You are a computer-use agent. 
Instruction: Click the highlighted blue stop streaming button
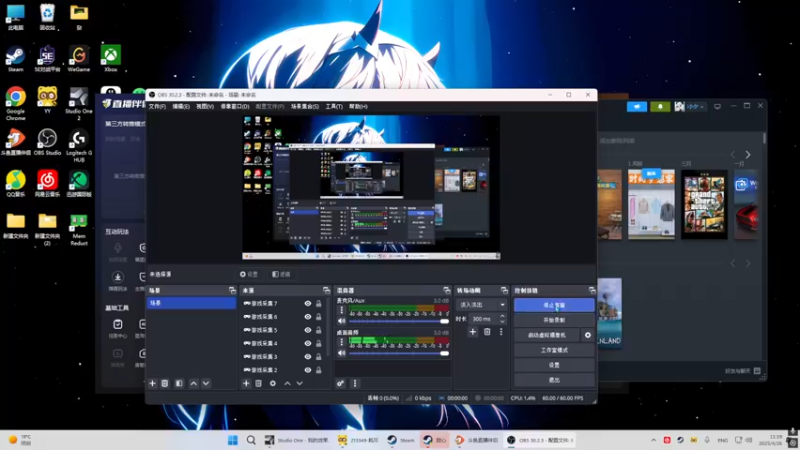pos(554,305)
